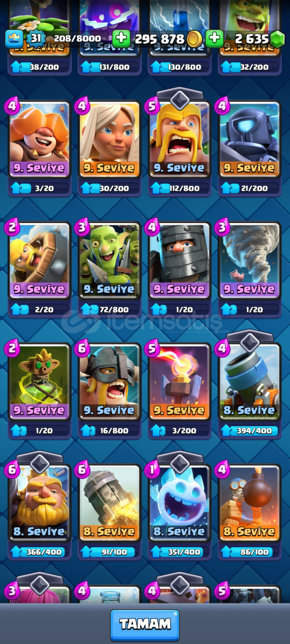290x644 pixels.
Task: Tap the green plus next to gold coins
Action: pyautogui.click(x=121, y=39)
